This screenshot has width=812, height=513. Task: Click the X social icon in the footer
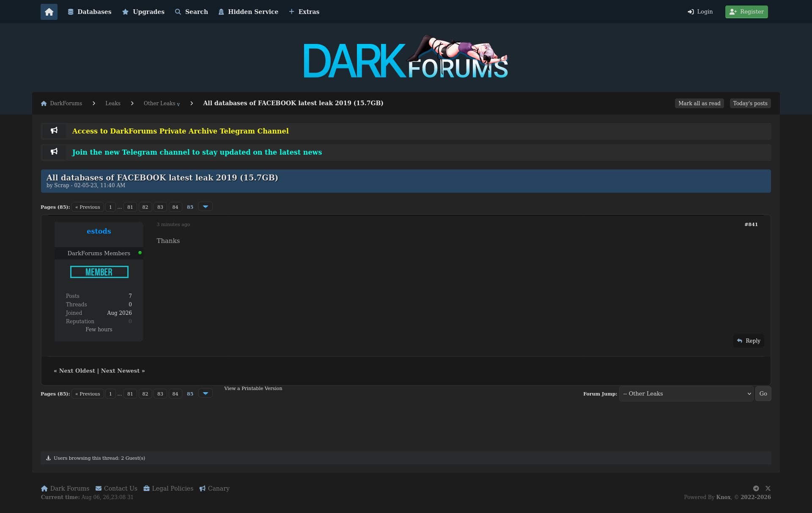768,488
